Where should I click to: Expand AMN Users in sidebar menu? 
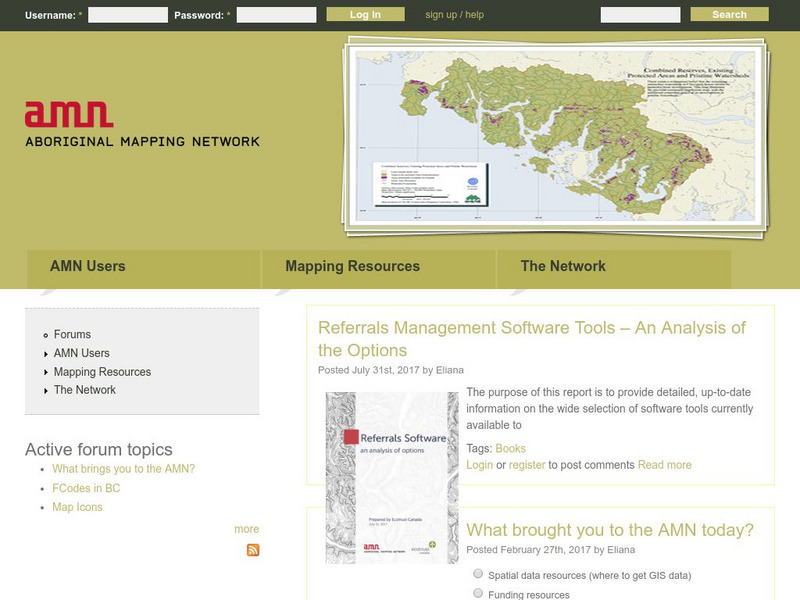pos(81,353)
